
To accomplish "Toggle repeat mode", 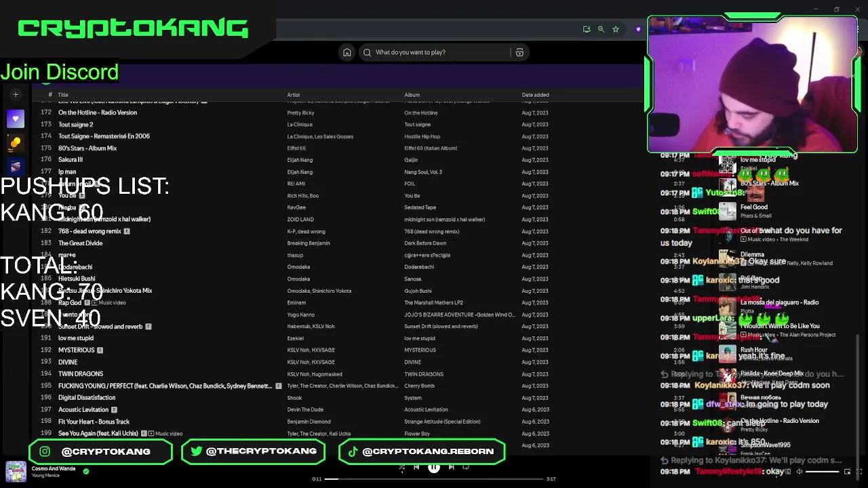I will (466, 467).
